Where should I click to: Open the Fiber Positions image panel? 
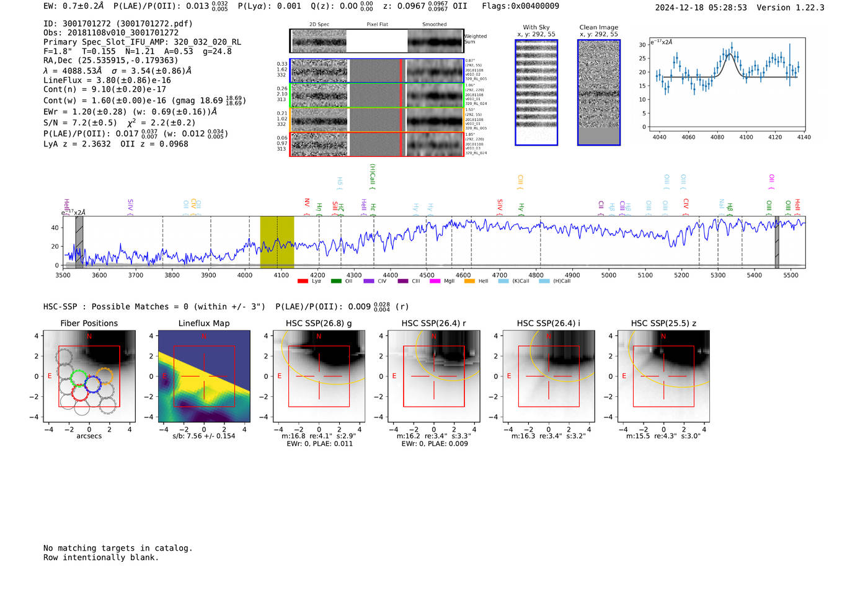89,376
